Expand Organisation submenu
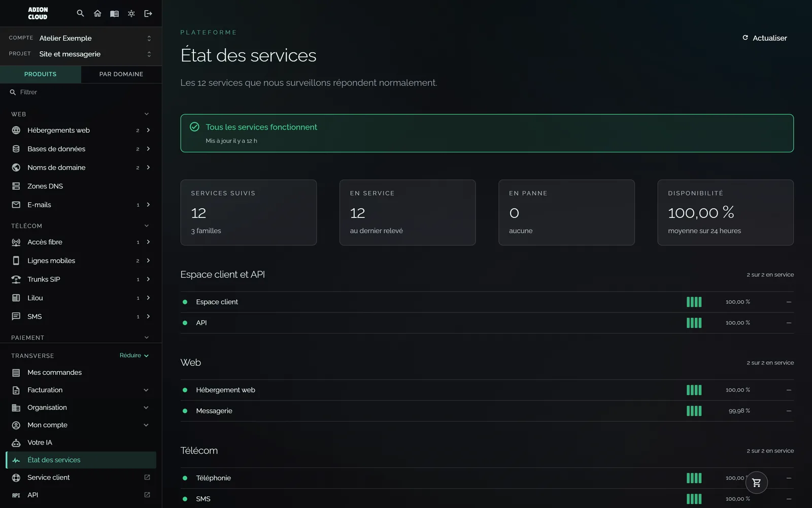Screen dimensions: 812x508 [146, 407]
